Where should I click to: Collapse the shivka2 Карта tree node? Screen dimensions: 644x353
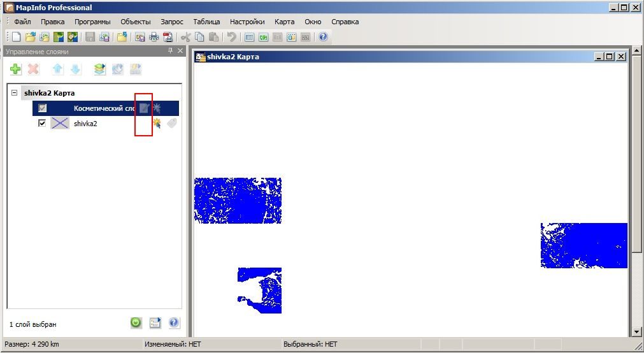click(x=15, y=93)
